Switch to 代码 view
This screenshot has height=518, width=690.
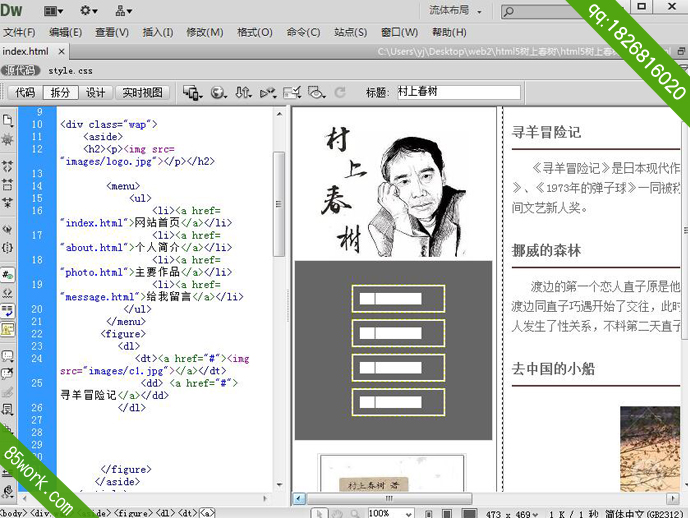point(25,92)
